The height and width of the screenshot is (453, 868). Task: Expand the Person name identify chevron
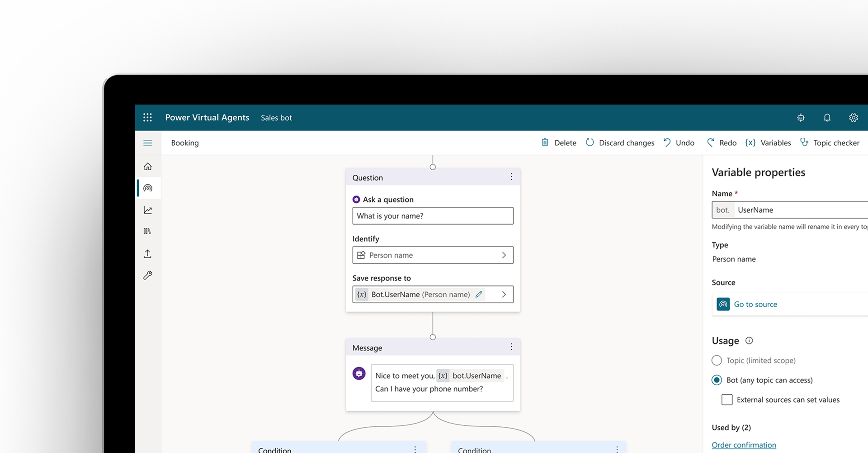504,255
